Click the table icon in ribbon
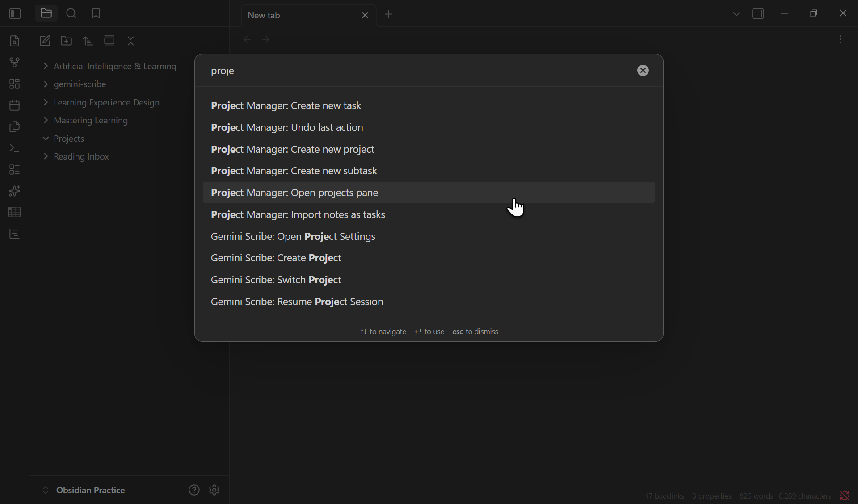The image size is (858, 504). click(15, 213)
